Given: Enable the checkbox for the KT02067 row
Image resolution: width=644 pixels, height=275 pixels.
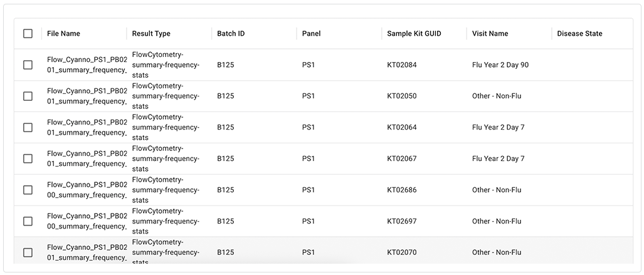Looking at the screenshot, I should tap(28, 158).
